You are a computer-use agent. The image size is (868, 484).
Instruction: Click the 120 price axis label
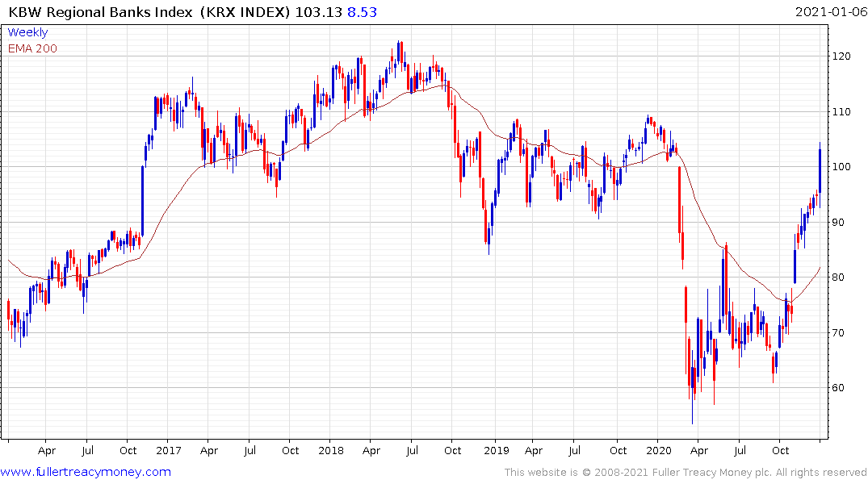tap(841, 56)
